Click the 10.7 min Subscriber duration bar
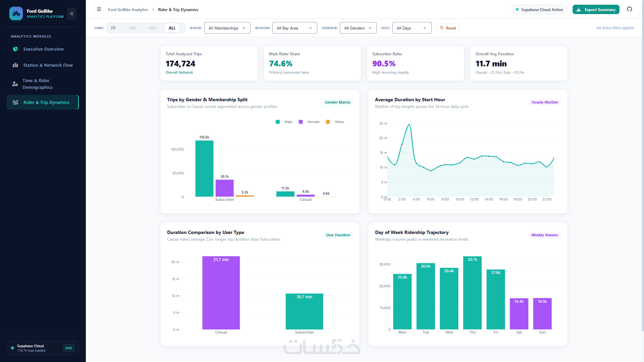Image resolution: width=644 pixels, height=362 pixels. point(305,311)
